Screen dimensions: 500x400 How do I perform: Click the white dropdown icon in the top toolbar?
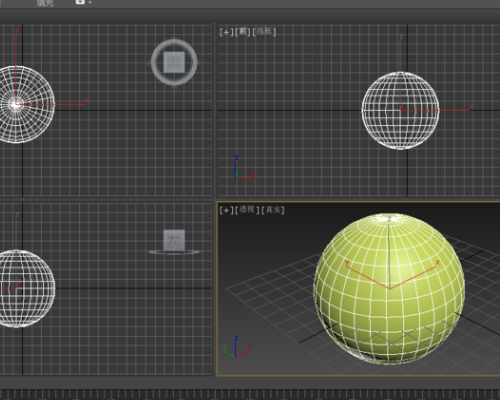(80, 2)
